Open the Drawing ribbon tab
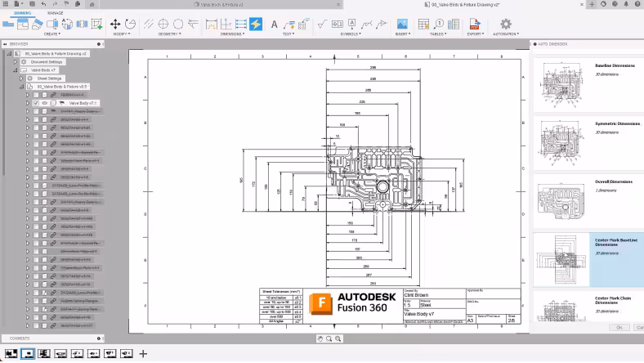Screen dimensions: 644x363 click(x=23, y=13)
